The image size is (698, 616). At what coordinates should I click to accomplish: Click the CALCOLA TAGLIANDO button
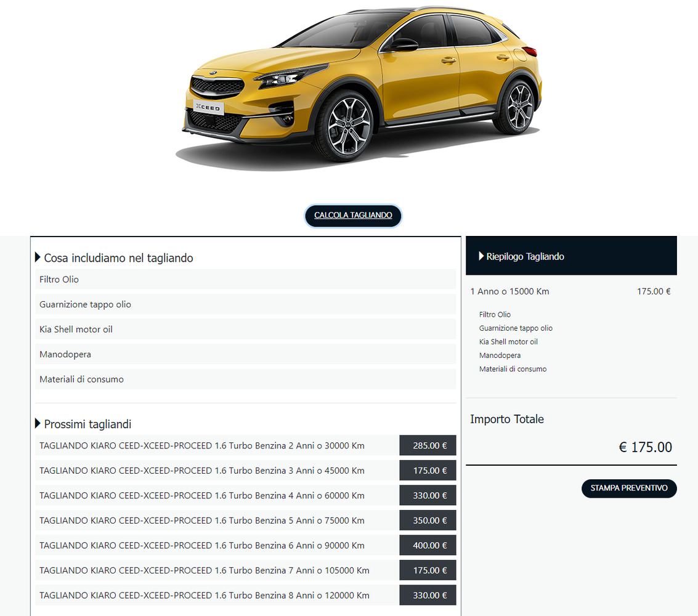(x=353, y=216)
